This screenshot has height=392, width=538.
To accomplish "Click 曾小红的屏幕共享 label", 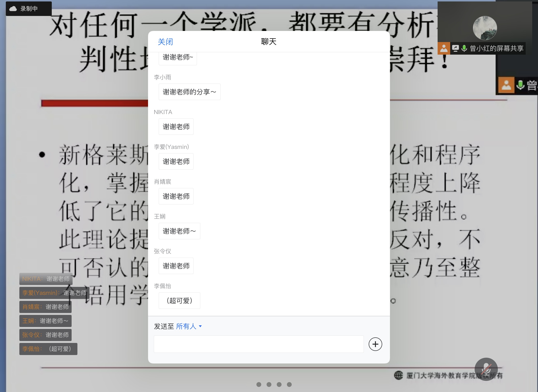I will pos(496,48).
